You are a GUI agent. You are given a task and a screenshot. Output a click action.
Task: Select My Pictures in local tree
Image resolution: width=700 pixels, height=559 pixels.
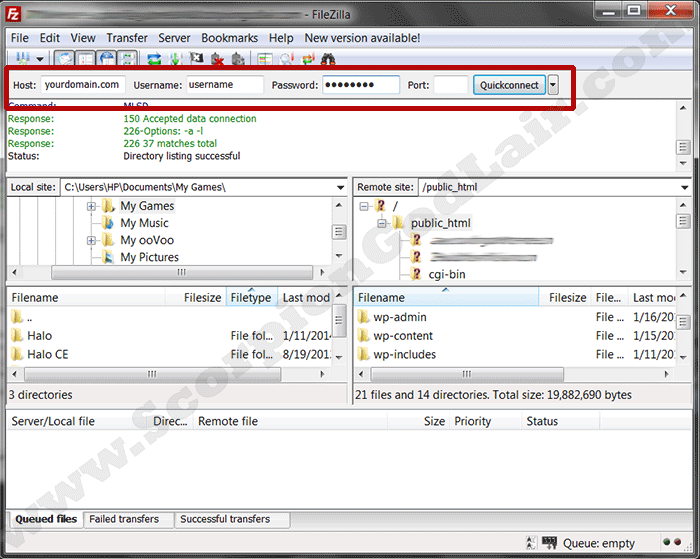click(x=149, y=257)
